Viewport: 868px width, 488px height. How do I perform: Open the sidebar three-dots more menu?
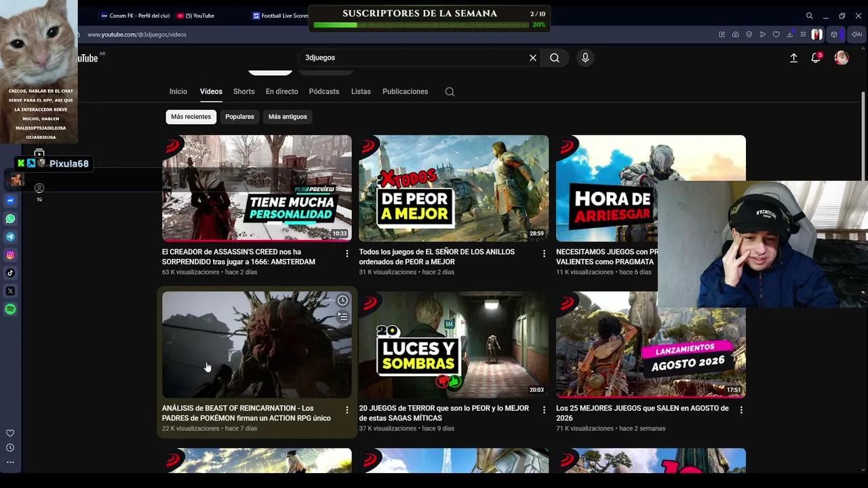(x=10, y=462)
